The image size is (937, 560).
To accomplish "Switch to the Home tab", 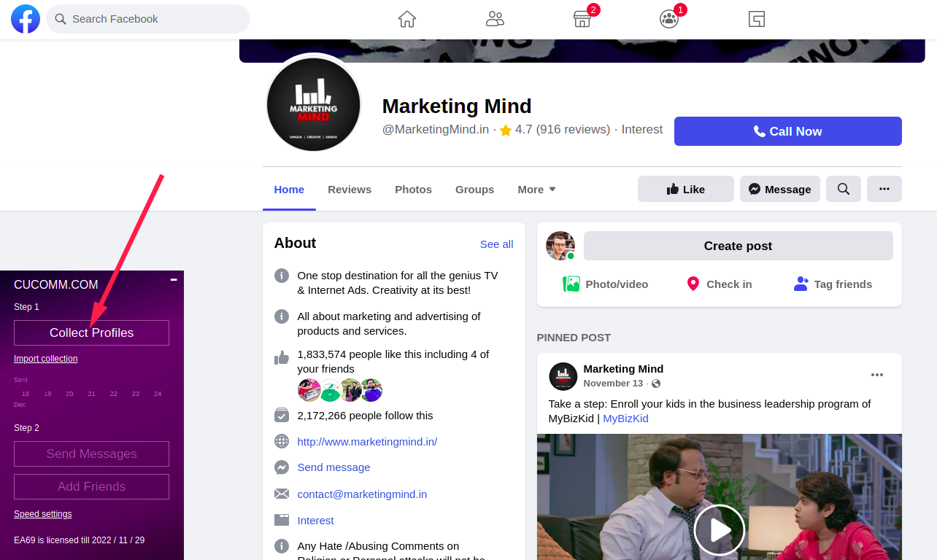I will pyautogui.click(x=289, y=190).
